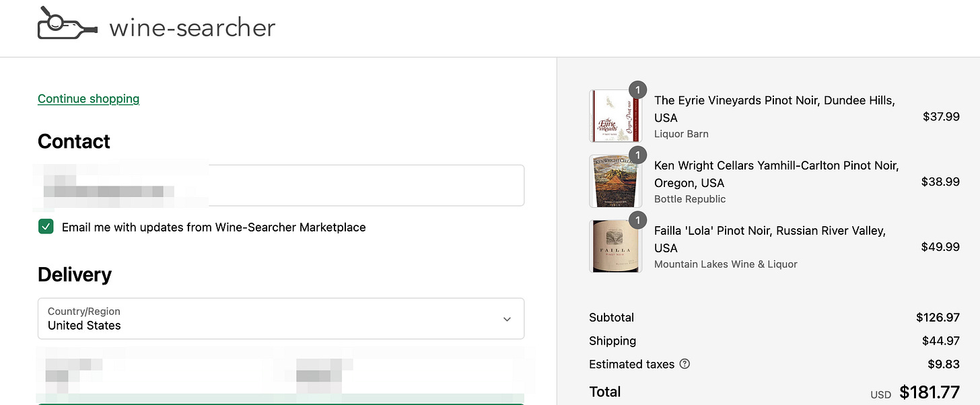
Task: Click quantity badge on Eyrie Vineyards item
Action: point(637,89)
